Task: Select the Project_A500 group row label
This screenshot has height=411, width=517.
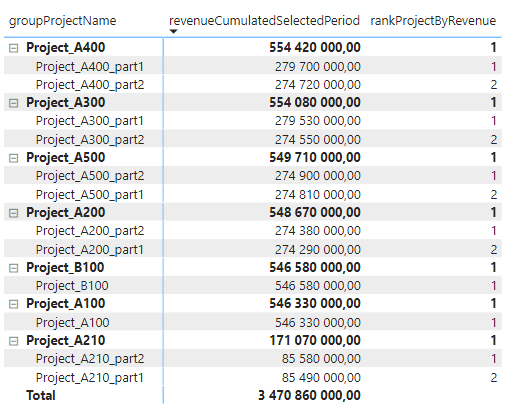Action: point(66,158)
